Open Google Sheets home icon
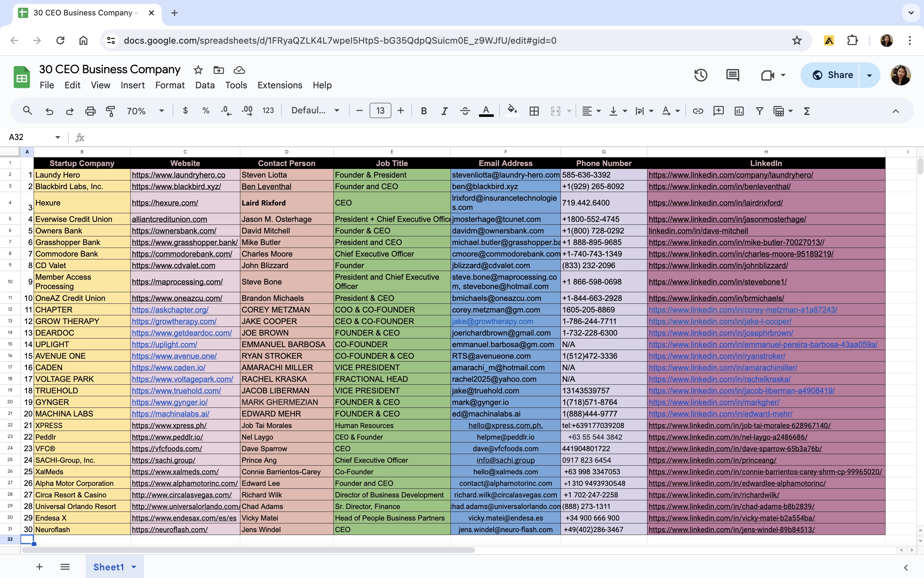This screenshot has height=578, width=924. 22,77
